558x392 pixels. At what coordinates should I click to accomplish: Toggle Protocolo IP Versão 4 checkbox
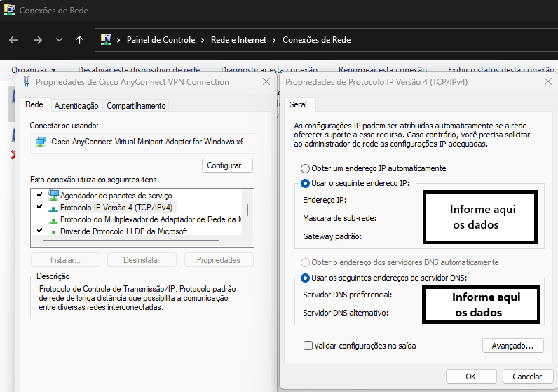pos(39,206)
